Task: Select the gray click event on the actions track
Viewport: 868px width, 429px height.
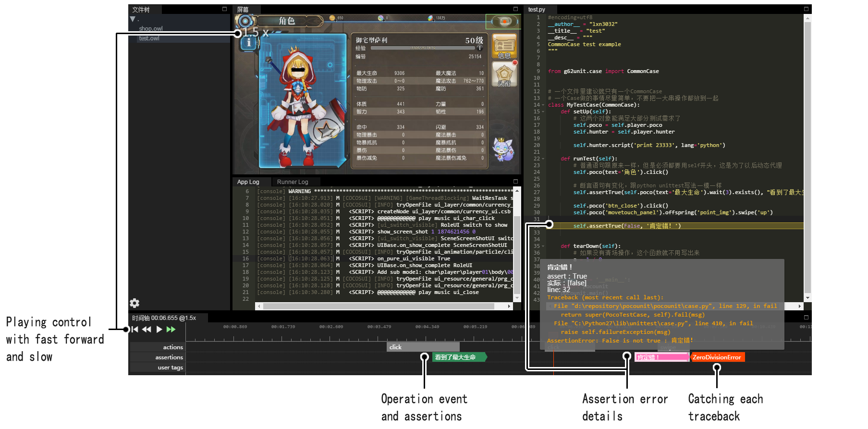Action: click(x=423, y=347)
